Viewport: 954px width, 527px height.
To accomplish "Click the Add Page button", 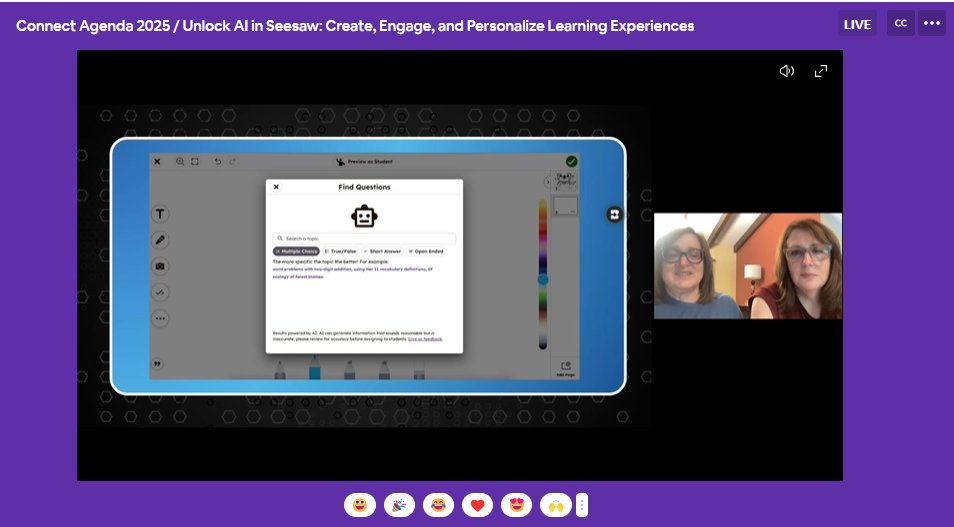I will coord(566,369).
